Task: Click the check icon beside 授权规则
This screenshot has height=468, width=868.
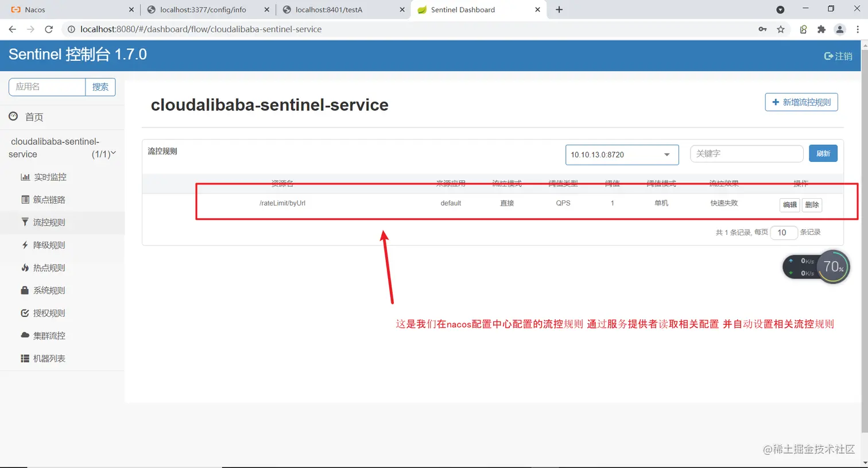Action: pos(25,313)
